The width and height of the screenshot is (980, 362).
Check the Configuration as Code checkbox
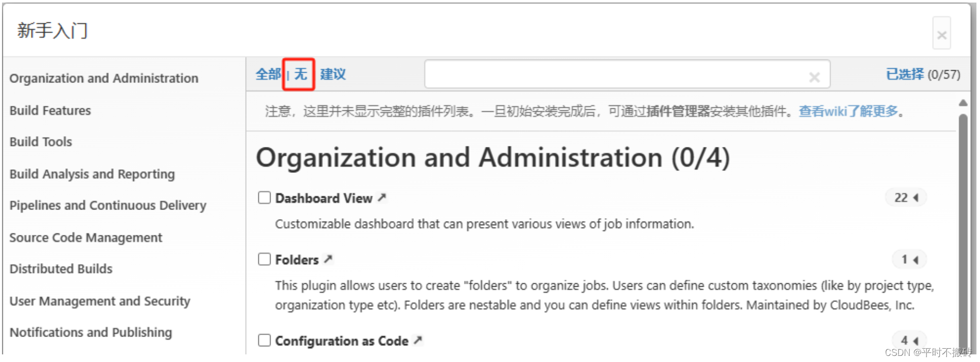[x=264, y=340]
